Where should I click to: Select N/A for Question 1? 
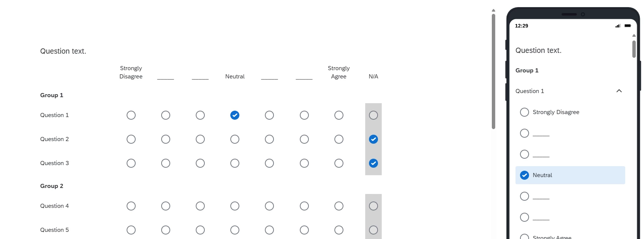pyautogui.click(x=373, y=115)
